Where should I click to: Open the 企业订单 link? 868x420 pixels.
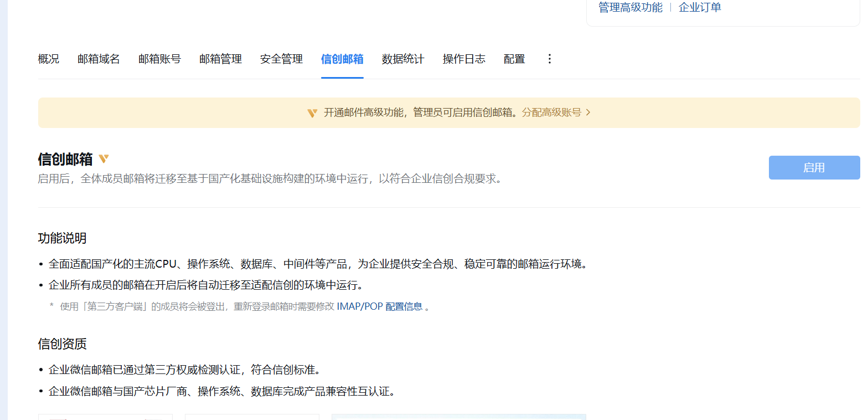pyautogui.click(x=700, y=7)
